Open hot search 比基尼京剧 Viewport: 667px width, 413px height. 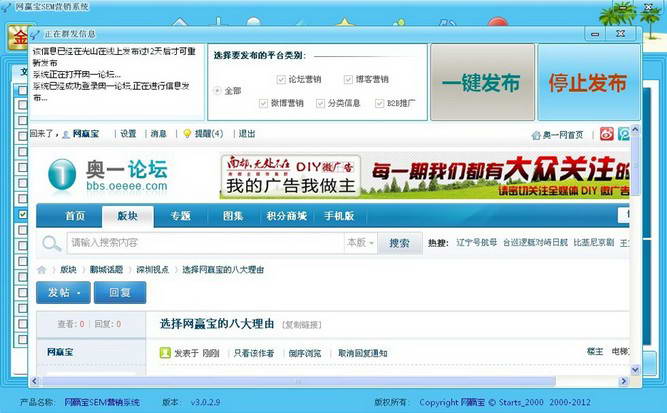click(594, 243)
